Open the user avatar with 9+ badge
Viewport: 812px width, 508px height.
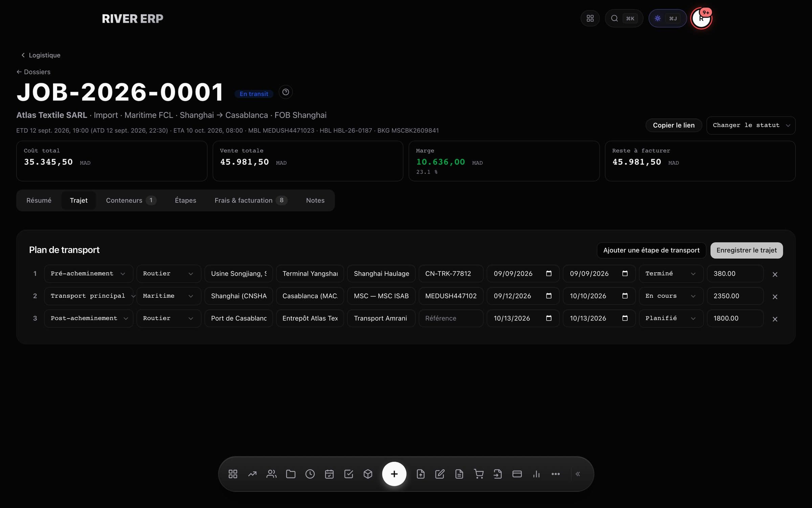[701, 18]
